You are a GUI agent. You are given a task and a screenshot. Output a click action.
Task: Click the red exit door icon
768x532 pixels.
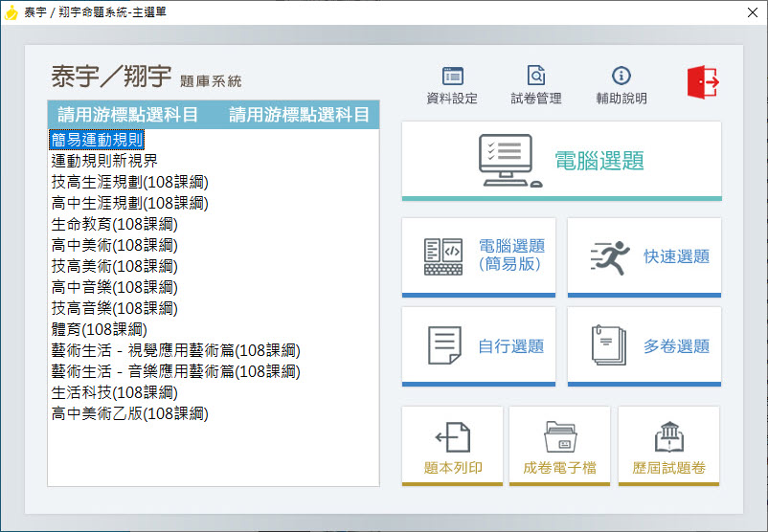tap(702, 82)
